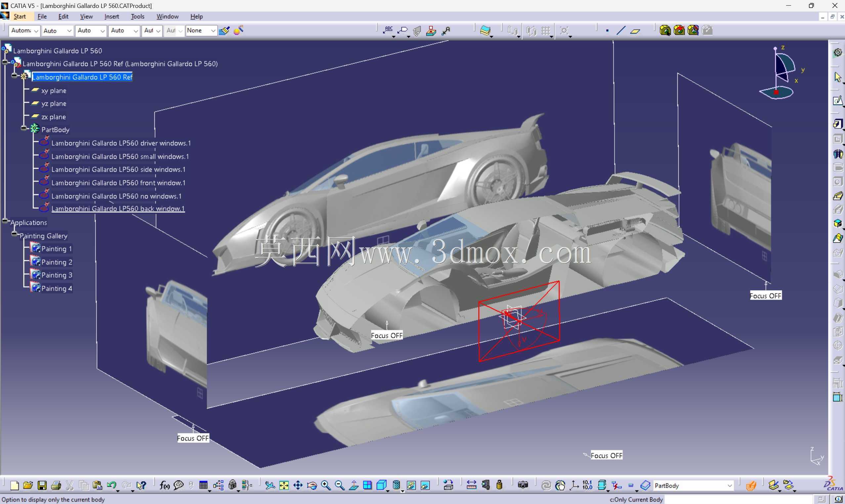
Task: Open the File menu
Action: click(42, 16)
